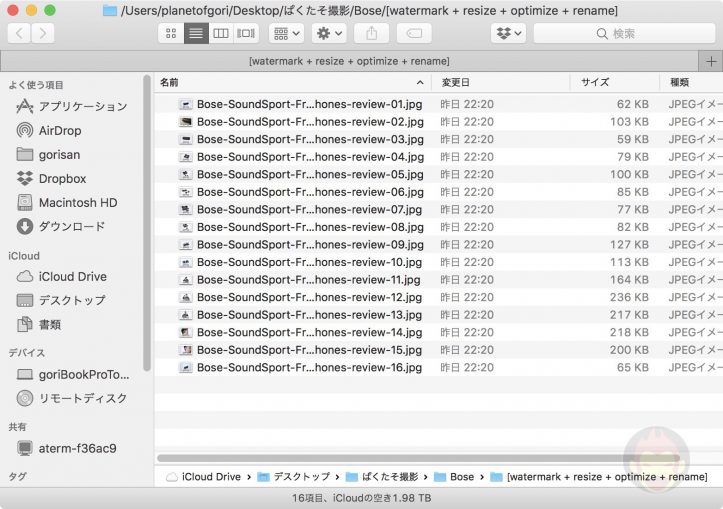Click the thumbnail icon of review-11.jpg
The height and width of the screenshot is (509, 723).
(185, 280)
